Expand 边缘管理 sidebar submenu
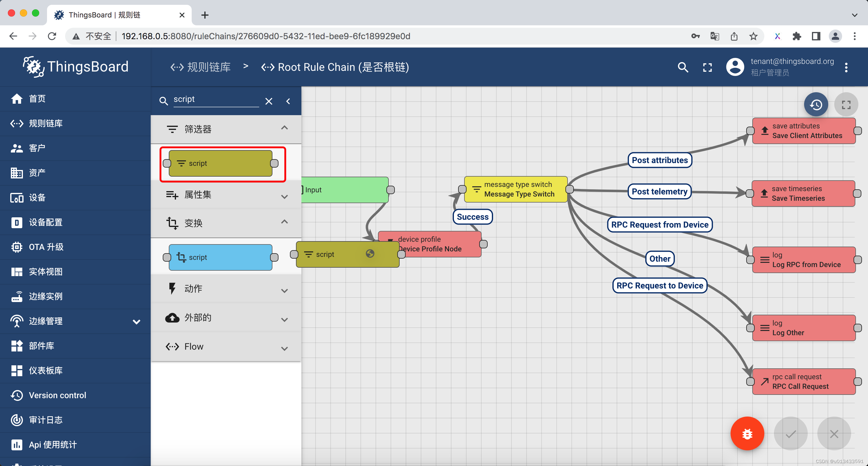 [136, 321]
